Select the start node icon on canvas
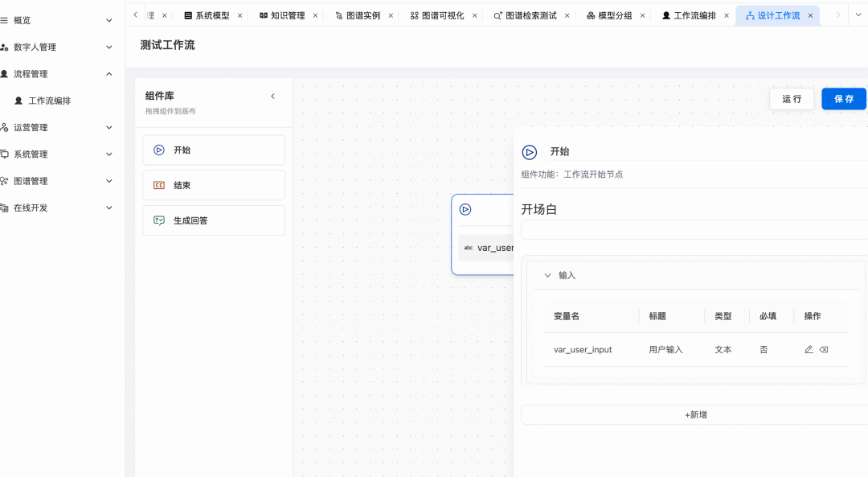This screenshot has height=477, width=868. (x=465, y=210)
